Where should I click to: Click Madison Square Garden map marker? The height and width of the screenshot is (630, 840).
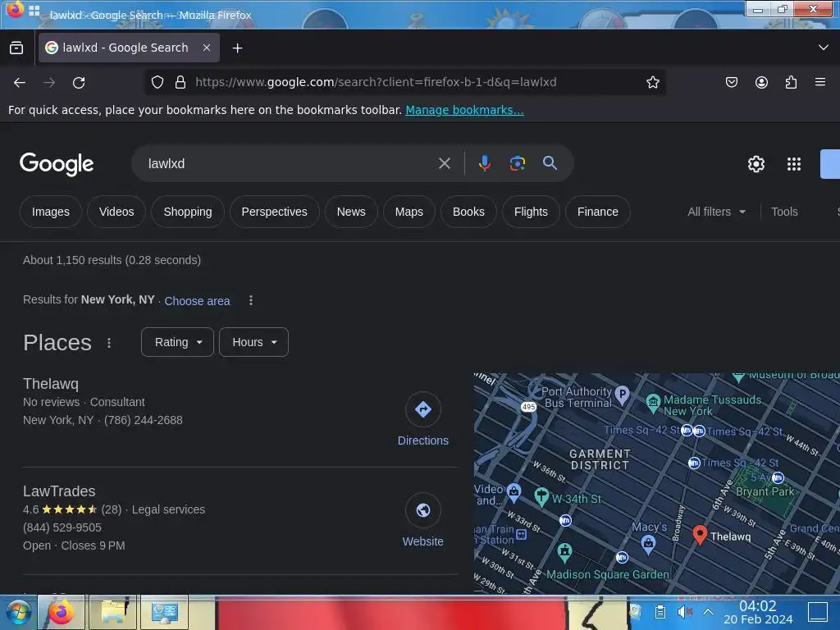click(564, 552)
